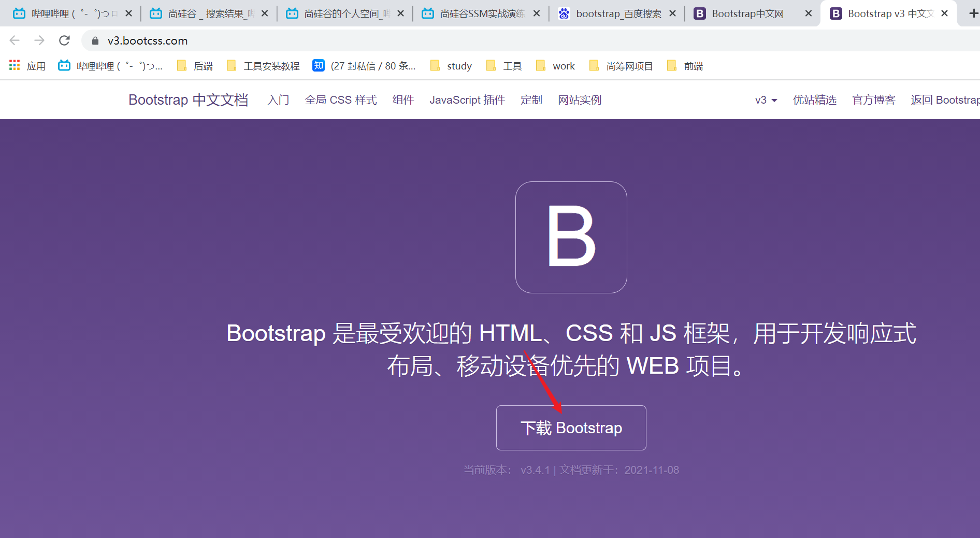Open the 前端 bookmark folder
980x538 pixels.
click(685, 66)
